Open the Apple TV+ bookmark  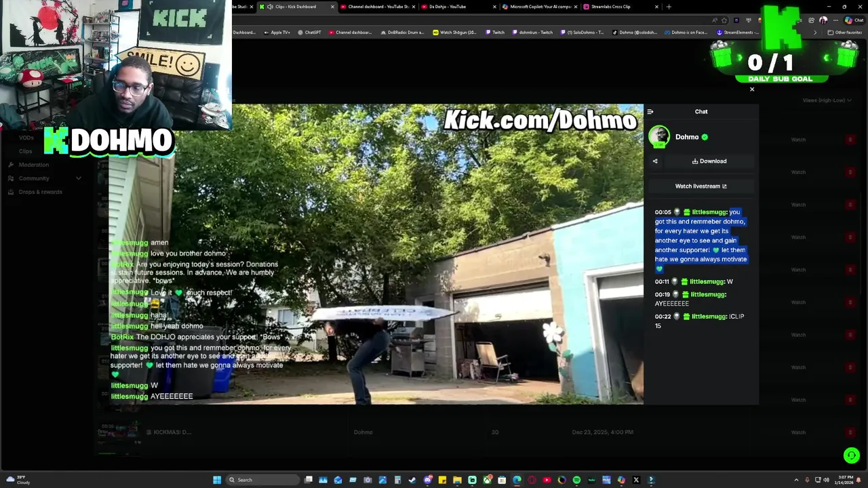point(277,33)
